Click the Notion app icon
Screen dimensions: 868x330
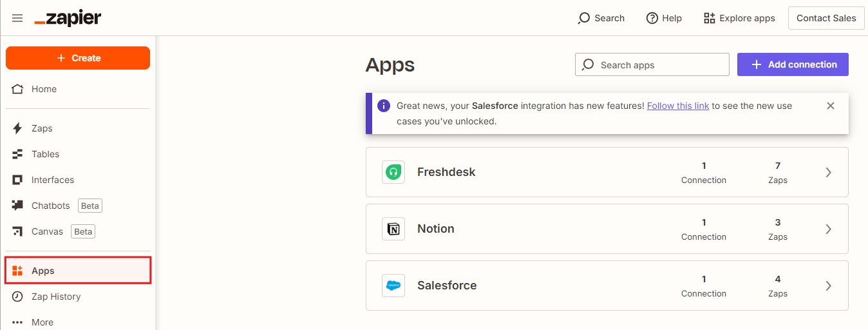pyautogui.click(x=393, y=229)
